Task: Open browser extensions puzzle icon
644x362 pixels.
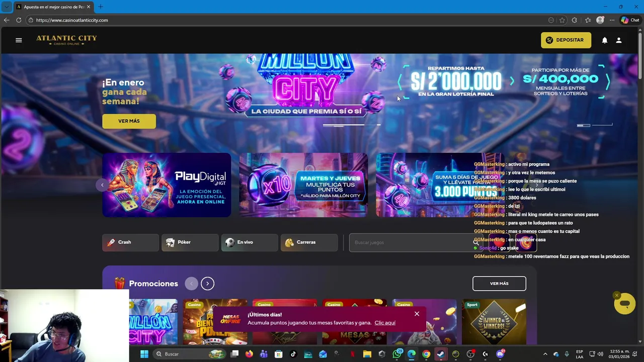Action: [x=575, y=20]
